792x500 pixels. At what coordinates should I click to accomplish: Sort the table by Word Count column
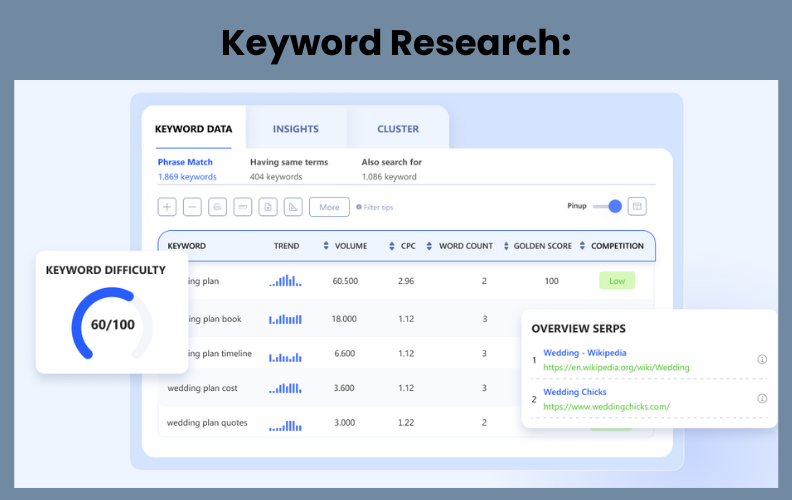[430, 246]
